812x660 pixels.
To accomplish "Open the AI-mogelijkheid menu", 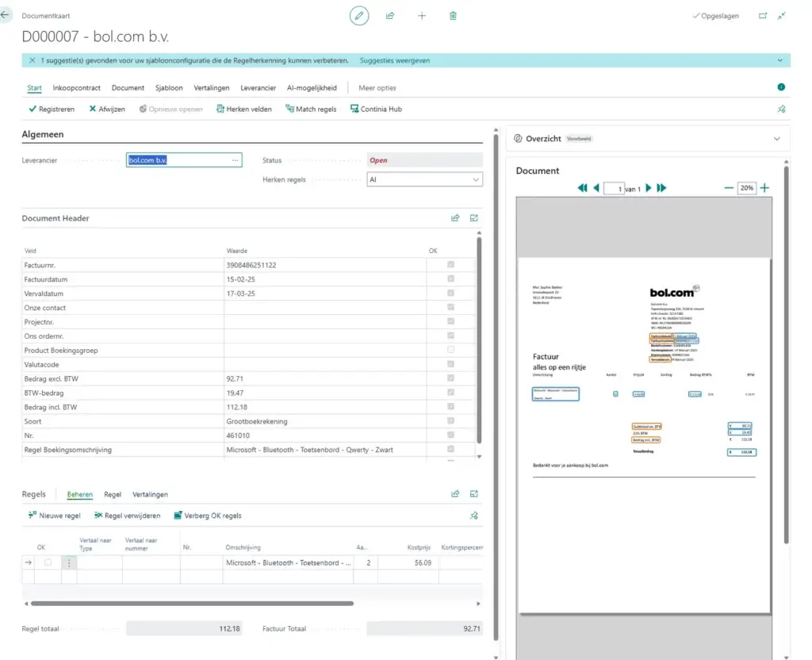I will (312, 87).
